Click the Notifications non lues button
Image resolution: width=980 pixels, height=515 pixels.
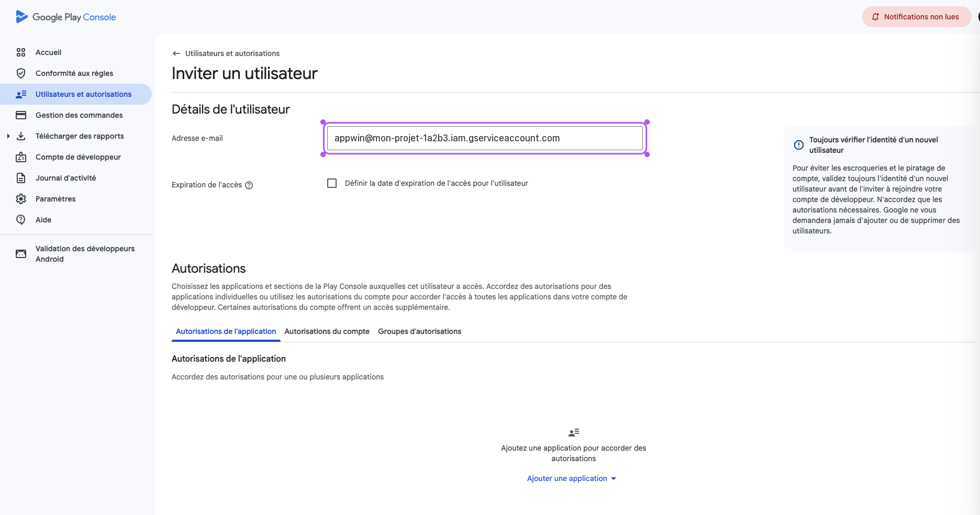917,17
